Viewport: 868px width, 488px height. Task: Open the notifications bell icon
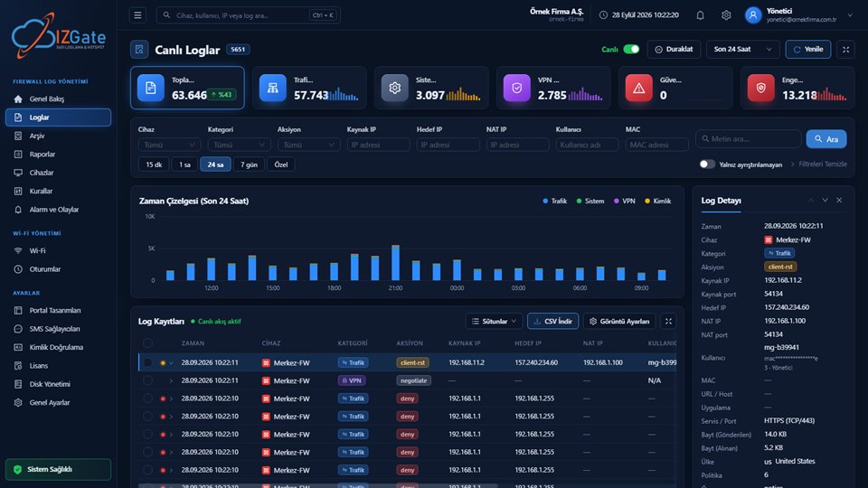tap(700, 15)
